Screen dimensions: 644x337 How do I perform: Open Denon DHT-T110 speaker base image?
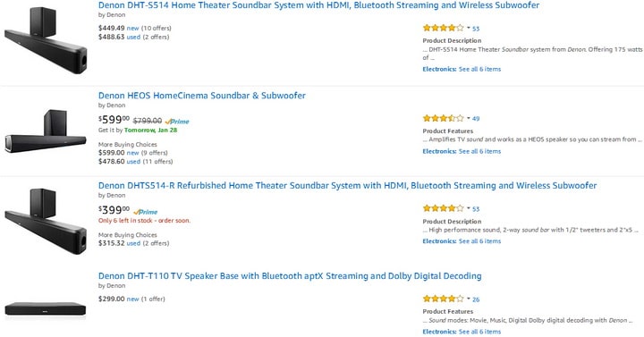pyautogui.click(x=46, y=309)
